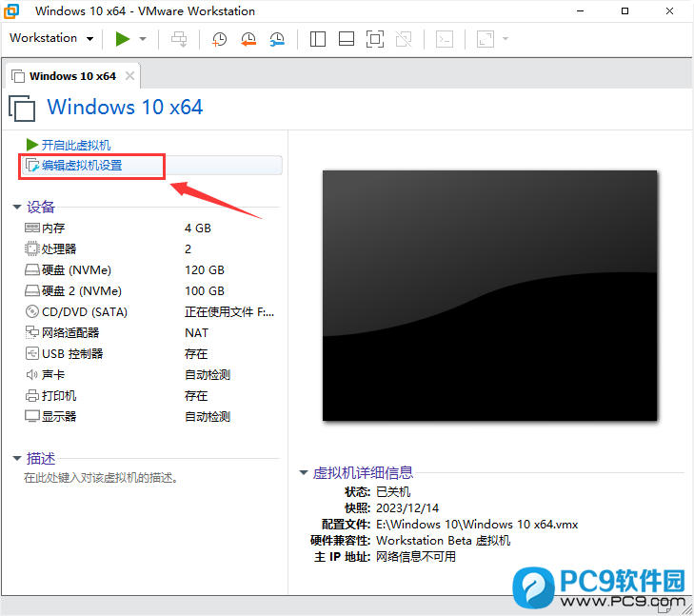Click the snapshot date 2023/12/14
Image resolution: width=694 pixels, height=616 pixels.
coord(407,508)
